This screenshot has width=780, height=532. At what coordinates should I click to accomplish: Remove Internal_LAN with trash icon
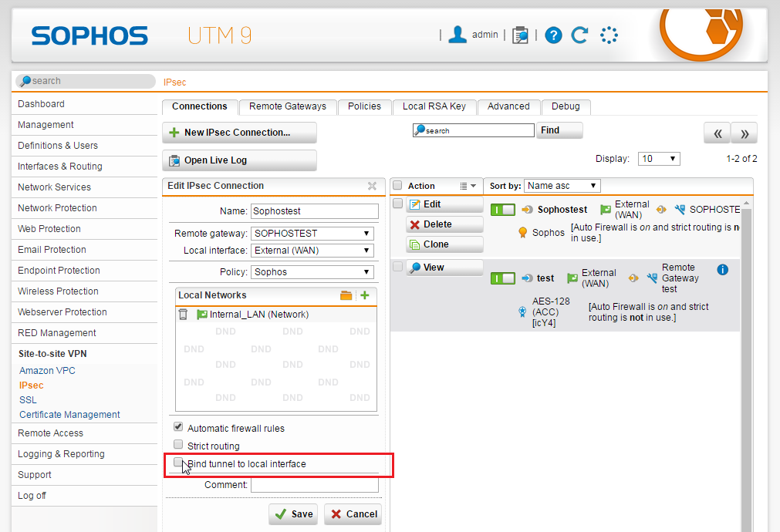[184, 315]
